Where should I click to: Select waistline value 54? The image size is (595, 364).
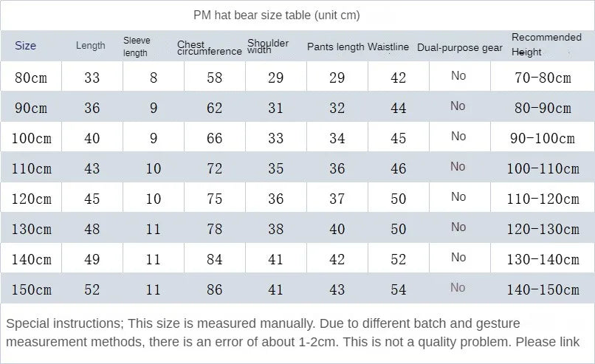click(x=398, y=289)
